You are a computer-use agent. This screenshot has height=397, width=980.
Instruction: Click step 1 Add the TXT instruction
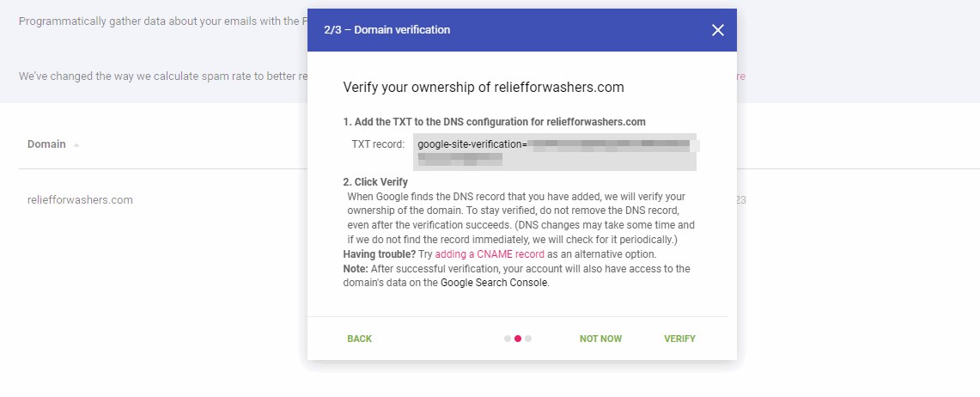494,122
